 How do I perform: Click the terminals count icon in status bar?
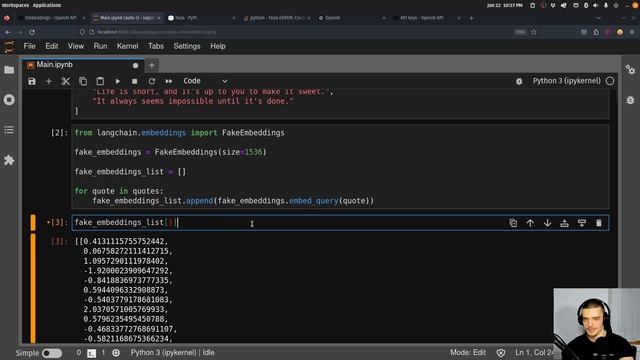coord(91,353)
